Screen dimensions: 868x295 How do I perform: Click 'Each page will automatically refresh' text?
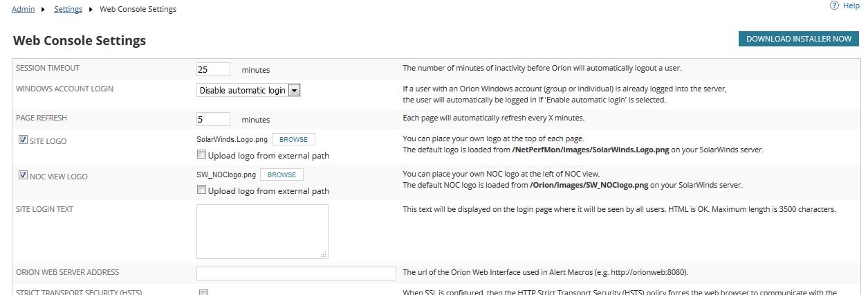click(x=493, y=118)
